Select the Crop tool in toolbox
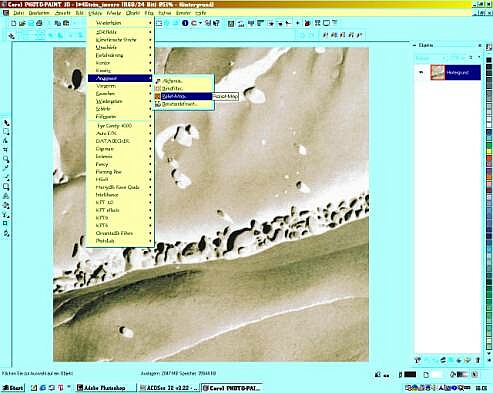Viewport: 493px width, 393px height. tap(6, 150)
